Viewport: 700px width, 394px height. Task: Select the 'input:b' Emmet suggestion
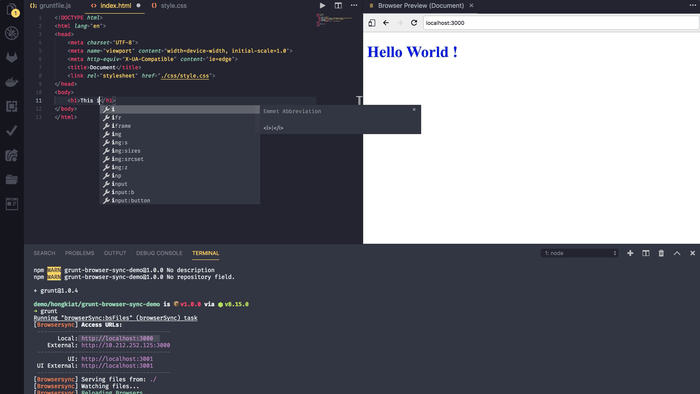coord(179,192)
